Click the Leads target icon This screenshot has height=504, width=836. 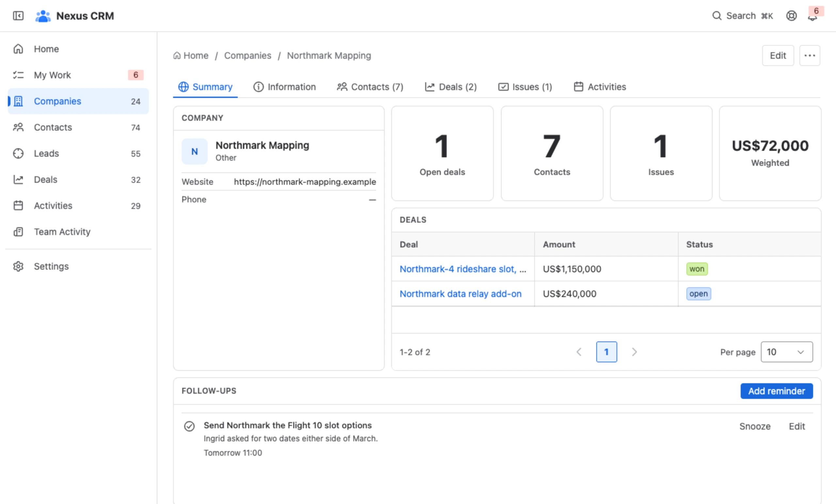pos(18,153)
